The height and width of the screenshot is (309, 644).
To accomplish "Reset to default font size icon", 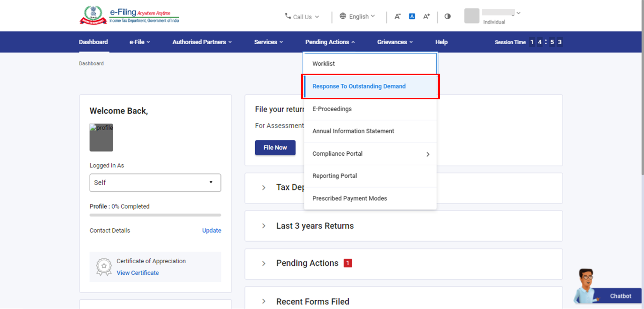I will [412, 16].
